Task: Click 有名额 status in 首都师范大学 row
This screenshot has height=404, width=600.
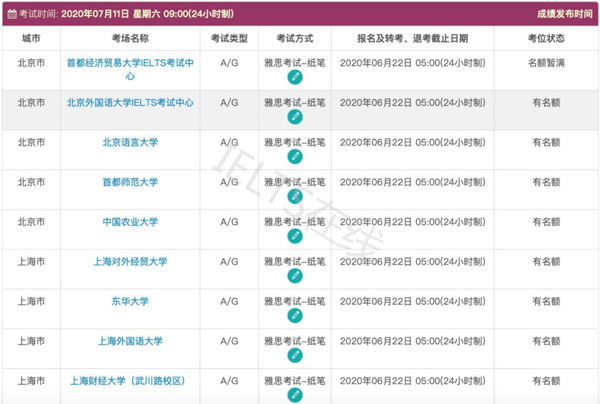Action: [x=546, y=182]
